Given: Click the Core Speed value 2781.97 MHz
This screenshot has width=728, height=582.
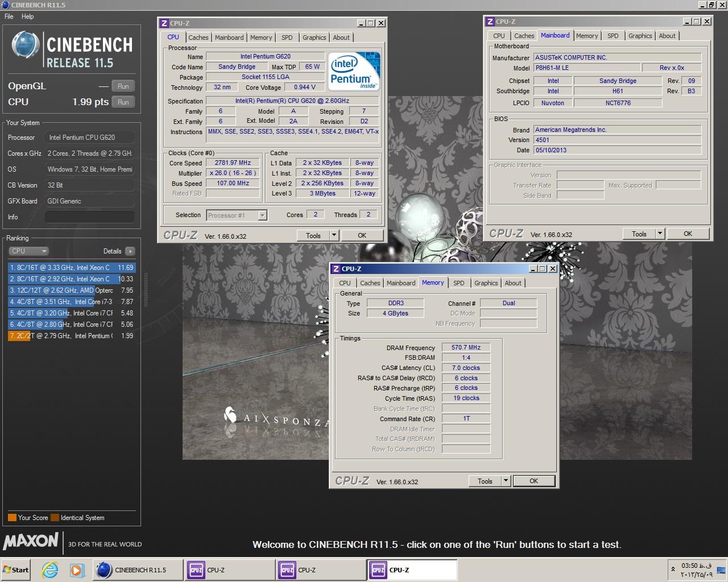Looking at the screenshot, I should (233, 163).
